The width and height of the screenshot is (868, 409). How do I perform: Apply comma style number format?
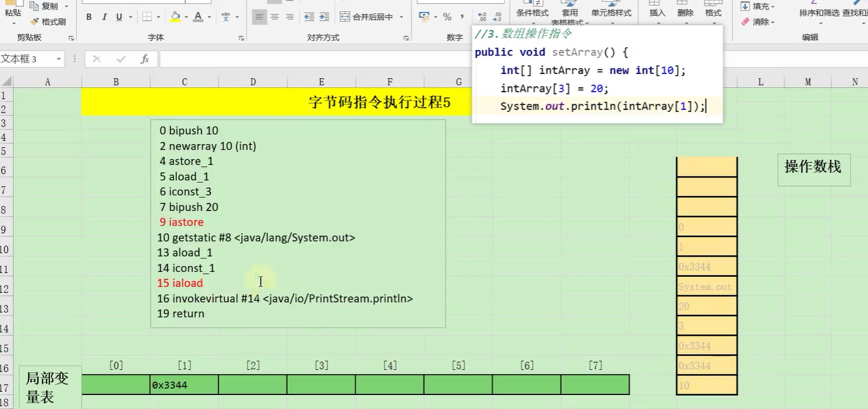(x=462, y=17)
